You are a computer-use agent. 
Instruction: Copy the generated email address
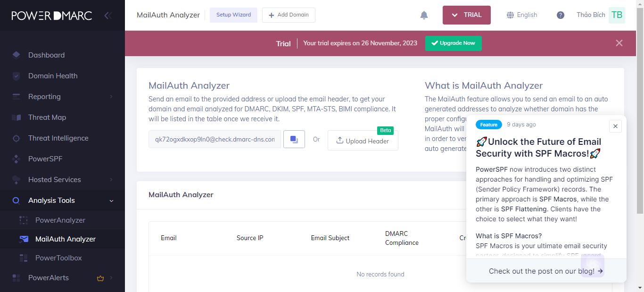(294, 139)
